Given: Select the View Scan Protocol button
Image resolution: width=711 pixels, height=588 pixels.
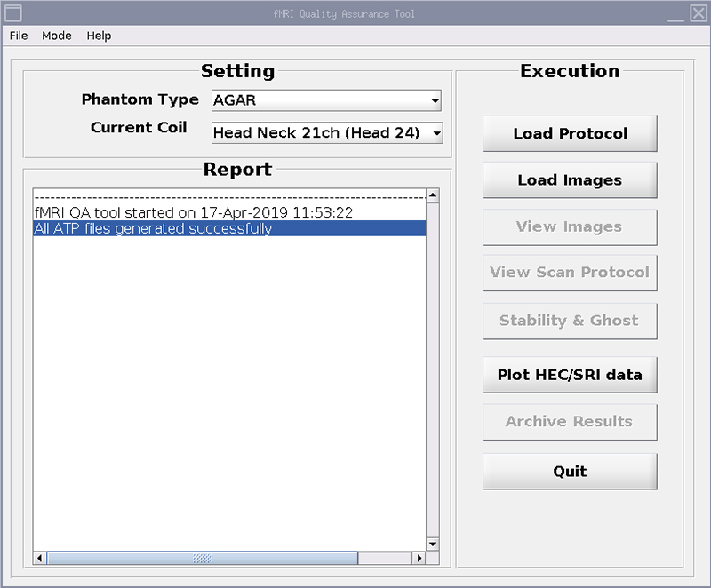Looking at the screenshot, I should pos(570,273).
